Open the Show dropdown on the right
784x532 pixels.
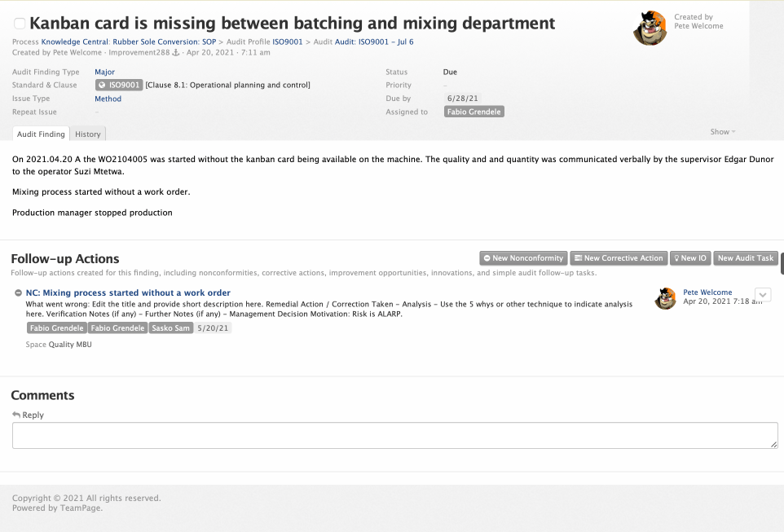(722, 132)
